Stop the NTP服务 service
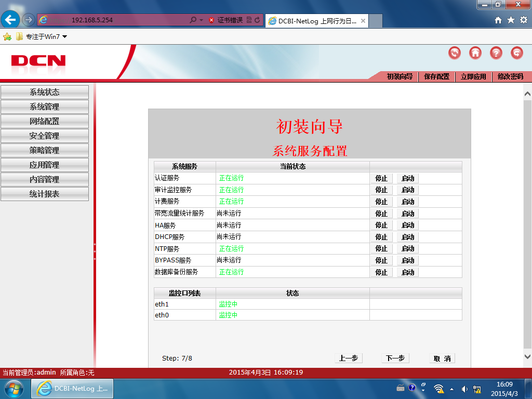532x399 pixels. pyautogui.click(x=381, y=249)
